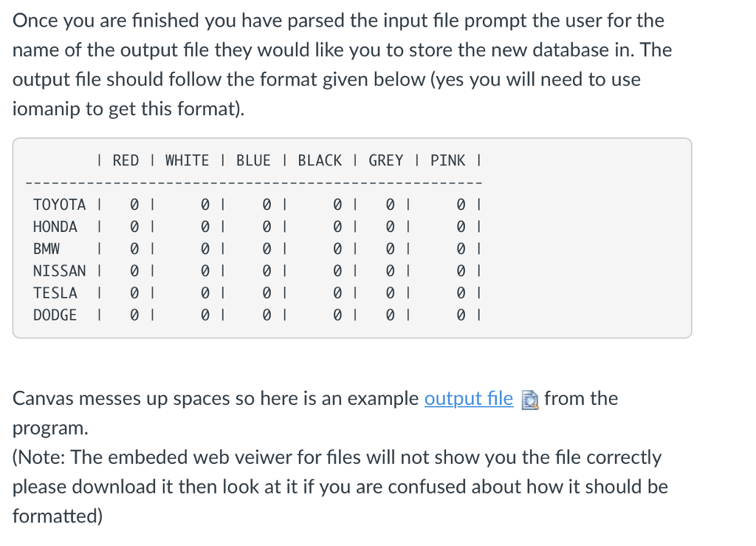
Task: Click the TOYOTA row's PINK count value
Action: click(461, 205)
